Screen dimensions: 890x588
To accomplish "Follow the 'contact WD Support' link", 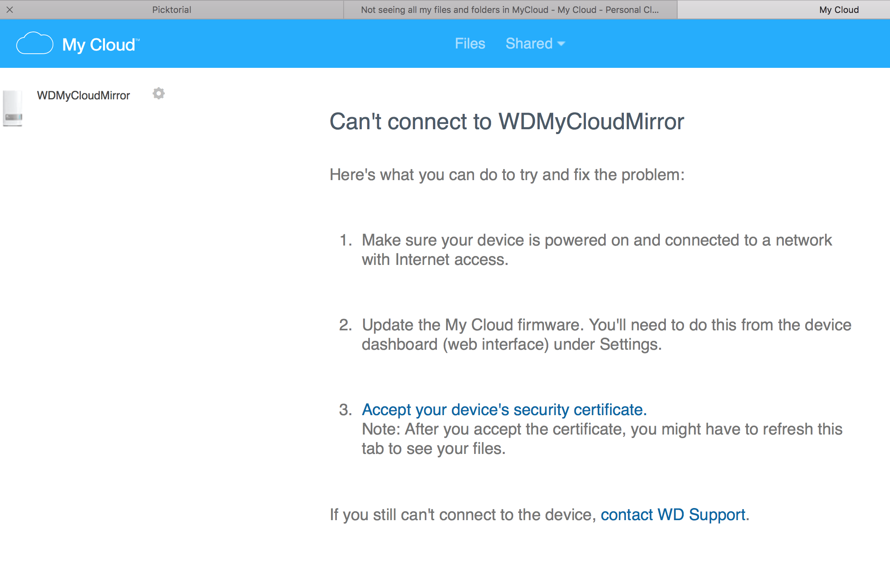I will (x=673, y=514).
